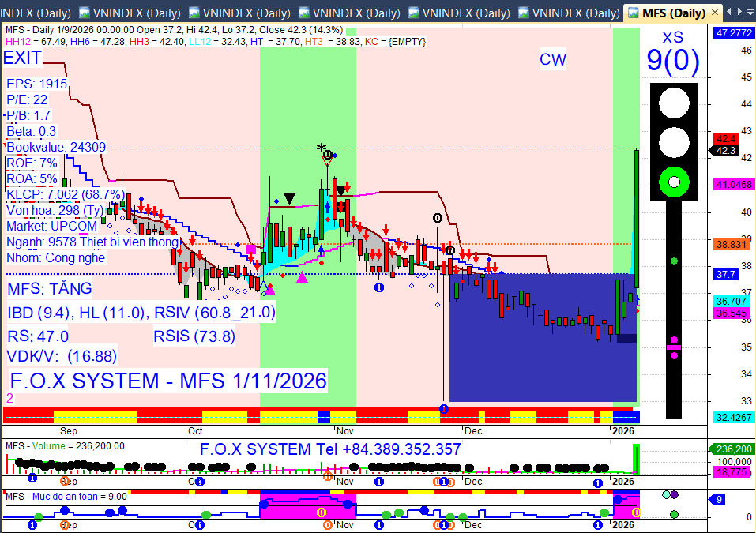Click the red 42.4 price label
The width and height of the screenshot is (756, 533).
coord(726,138)
